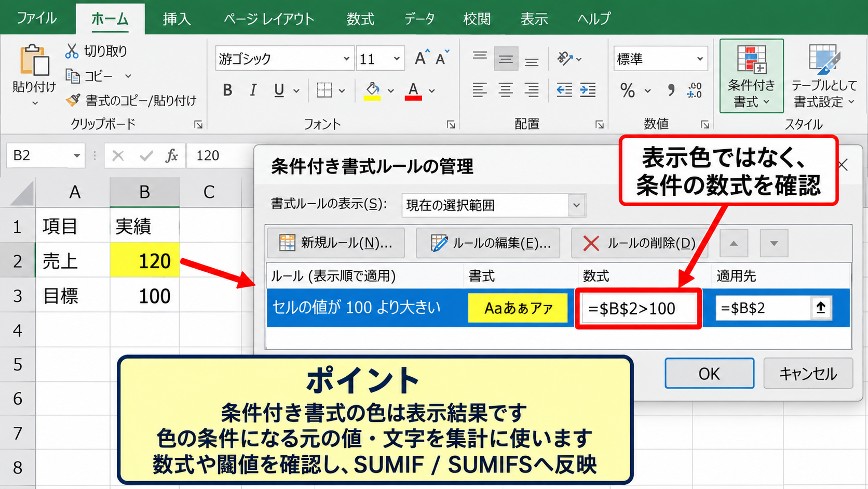
Task: Open Format as Table (テーブルとして書式設定)
Action: (824, 76)
